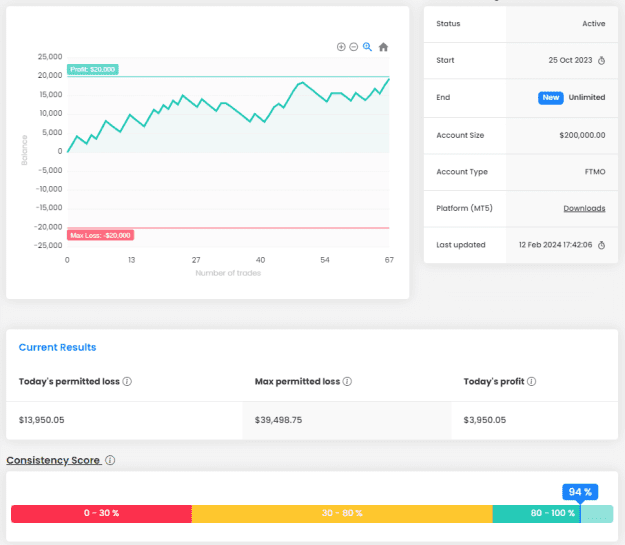
Task: Zoom out on the balance chart
Action: click(x=354, y=47)
